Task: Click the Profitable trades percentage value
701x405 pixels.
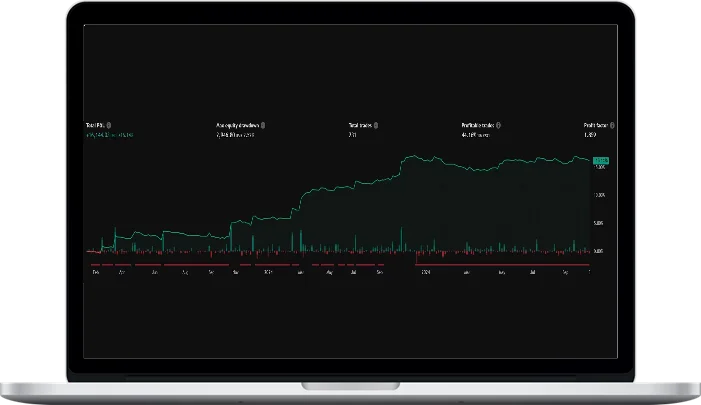Action: tap(479, 134)
